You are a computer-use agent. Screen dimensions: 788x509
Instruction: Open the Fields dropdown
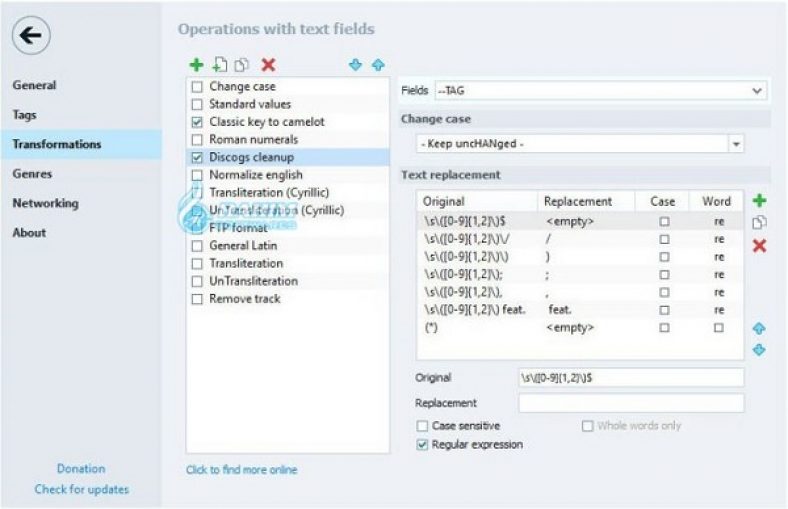601,91
